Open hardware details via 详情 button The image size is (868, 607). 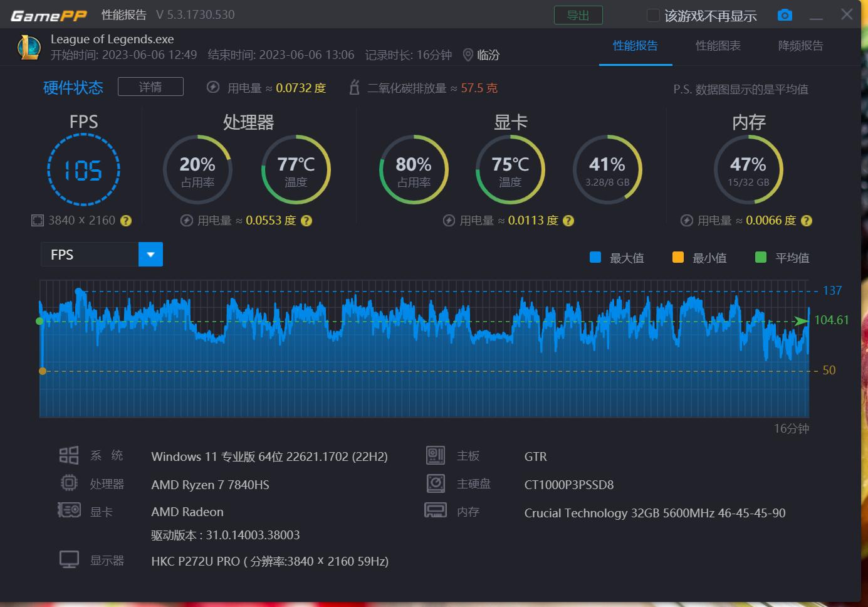[150, 87]
